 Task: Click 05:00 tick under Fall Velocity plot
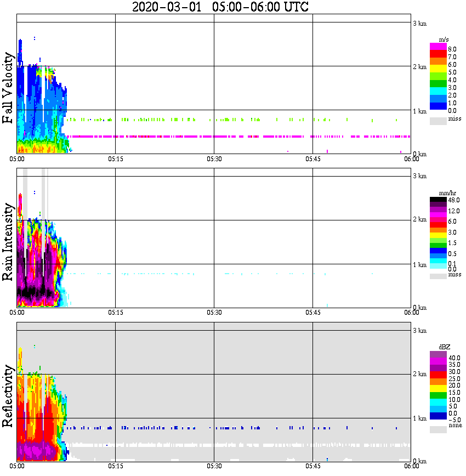pos(17,159)
